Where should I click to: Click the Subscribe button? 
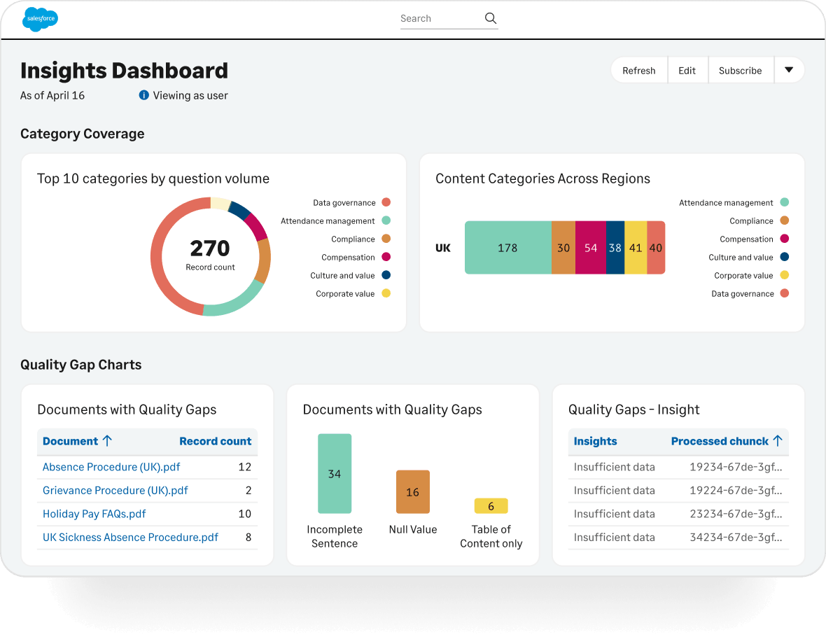click(x=740, y=70)
